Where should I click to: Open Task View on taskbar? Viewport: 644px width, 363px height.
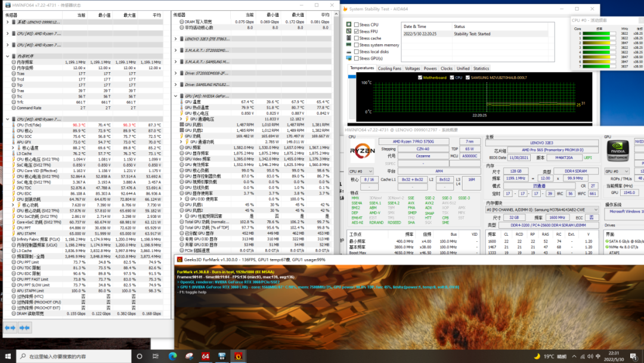pos(156,356)
